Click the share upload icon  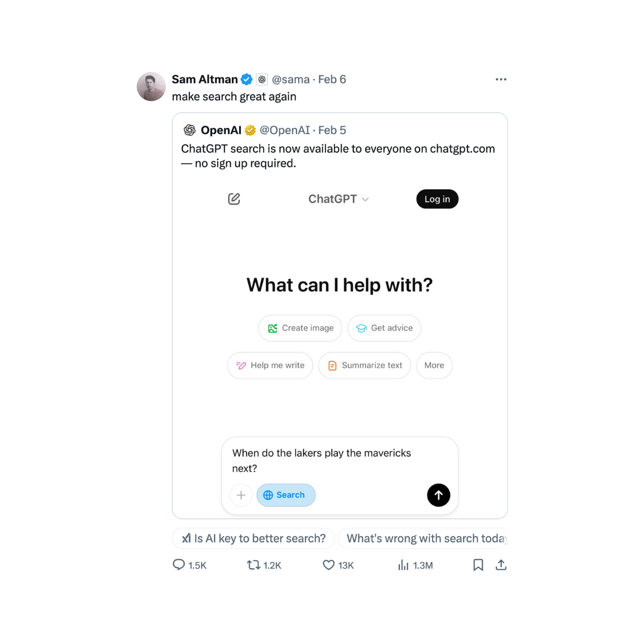pyautogui.click(x=501, y=565)
